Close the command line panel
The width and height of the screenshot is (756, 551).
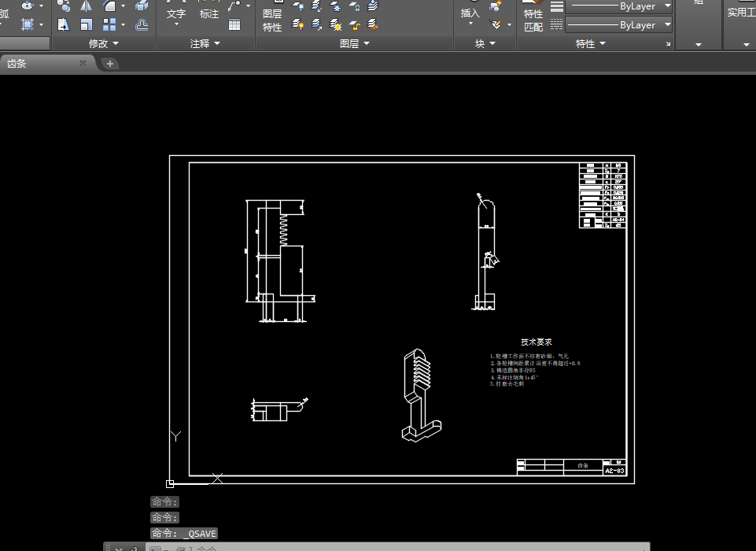click(x=119, y=549)
